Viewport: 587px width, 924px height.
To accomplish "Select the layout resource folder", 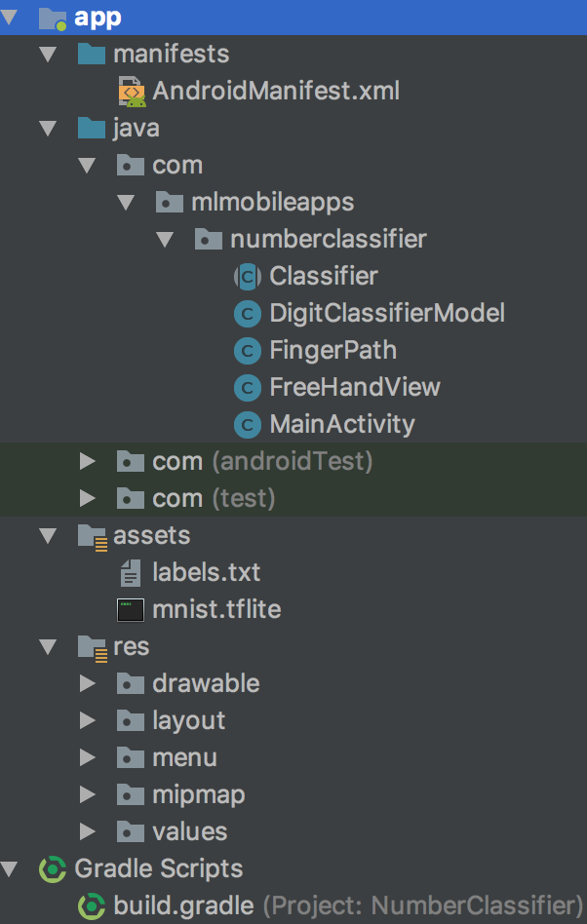I will pyautogui.click(x=188, y=720).
